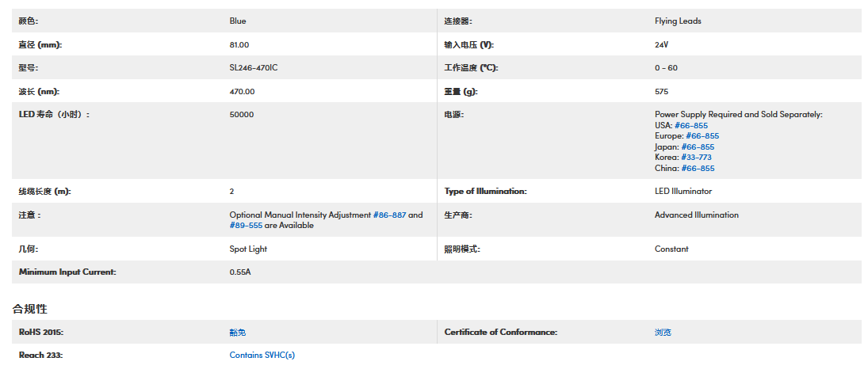
Task: Click the Flying Leads connector value
Action: point(678,21)
